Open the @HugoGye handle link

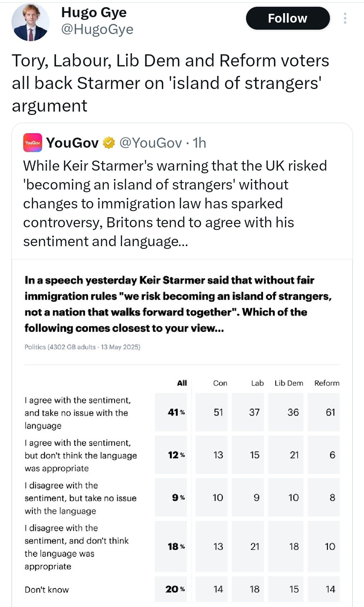97,29
